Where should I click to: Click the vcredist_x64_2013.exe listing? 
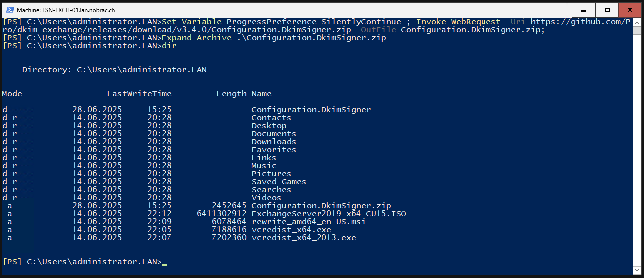[x=304, y=238]
